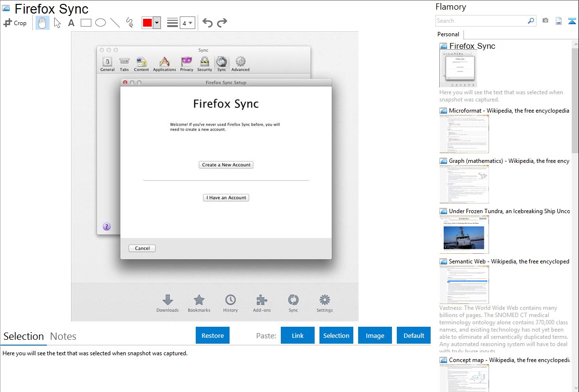This screenshot has width=579, height=392.
Task: Click the page document icon in Flamory header
Action: (559, 21)
